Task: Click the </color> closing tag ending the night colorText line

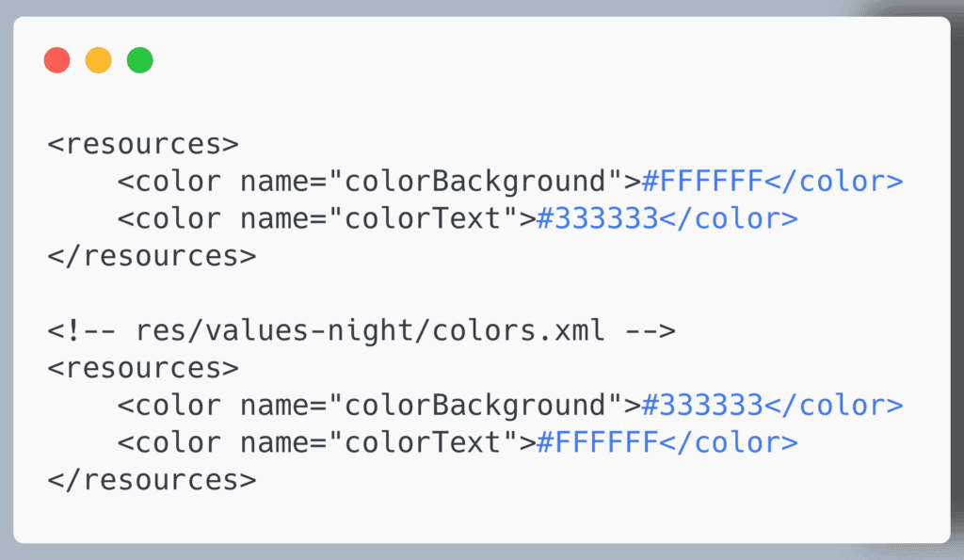Action: click(730, 442)
